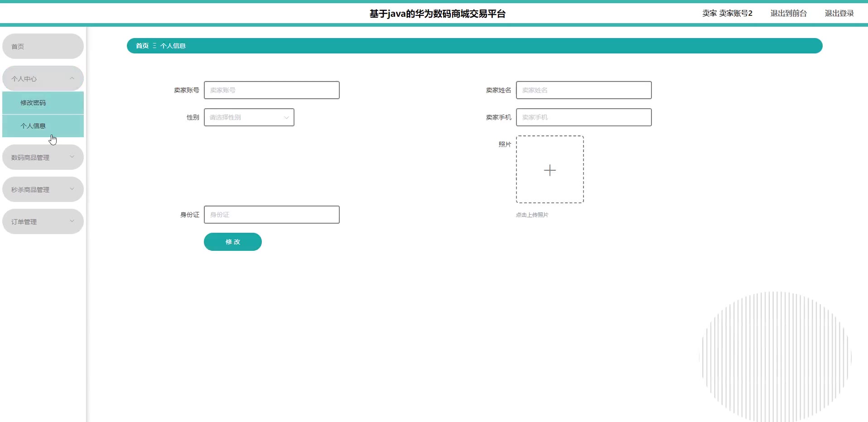Open the 数码商品管理 sidebar menu
Viewport: 868px width, 422px height.
tap(43, 157)
